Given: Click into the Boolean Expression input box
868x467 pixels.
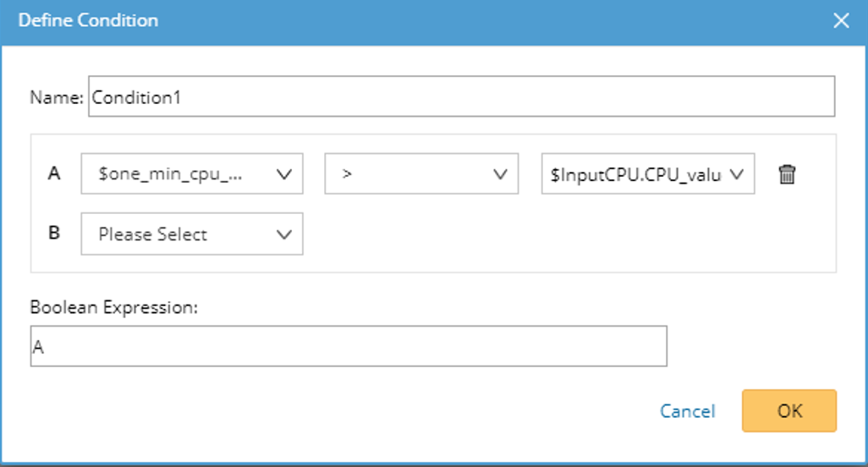Looking at the screenshot, I should pyautogui.click(x=349, y=347).
